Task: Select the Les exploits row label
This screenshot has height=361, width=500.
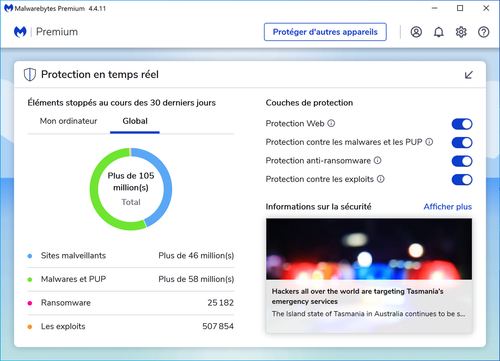Action: (63, 326)
